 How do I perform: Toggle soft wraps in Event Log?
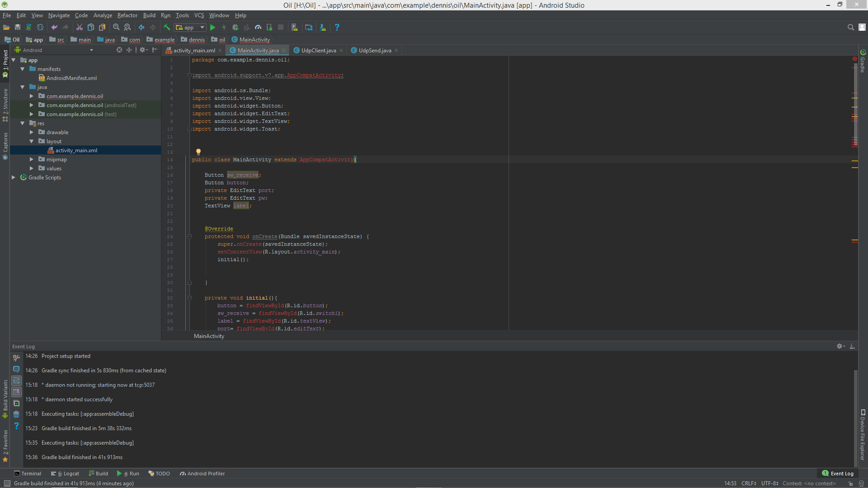[x=16, y=380]
